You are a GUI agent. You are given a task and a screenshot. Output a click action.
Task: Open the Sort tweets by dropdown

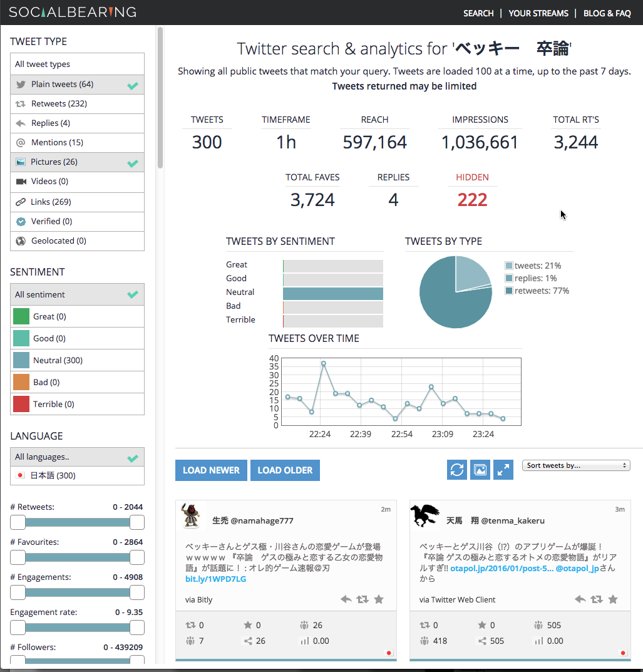click(576, 465)
